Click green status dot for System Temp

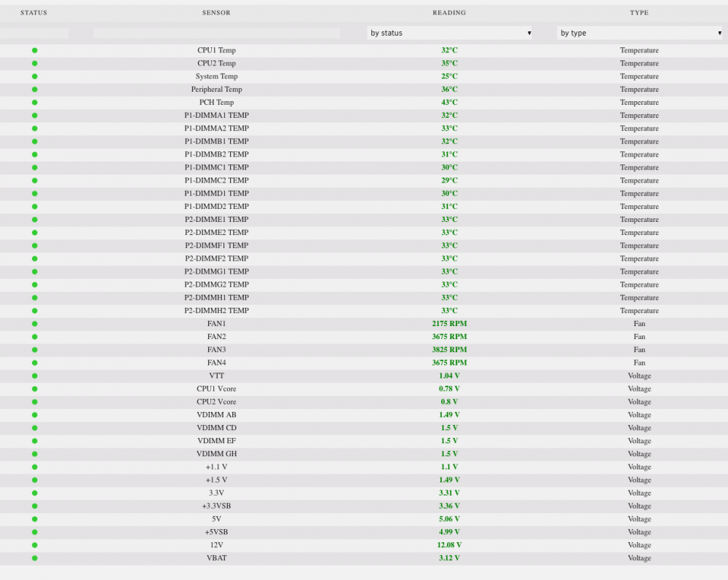(x=34, y=76)
